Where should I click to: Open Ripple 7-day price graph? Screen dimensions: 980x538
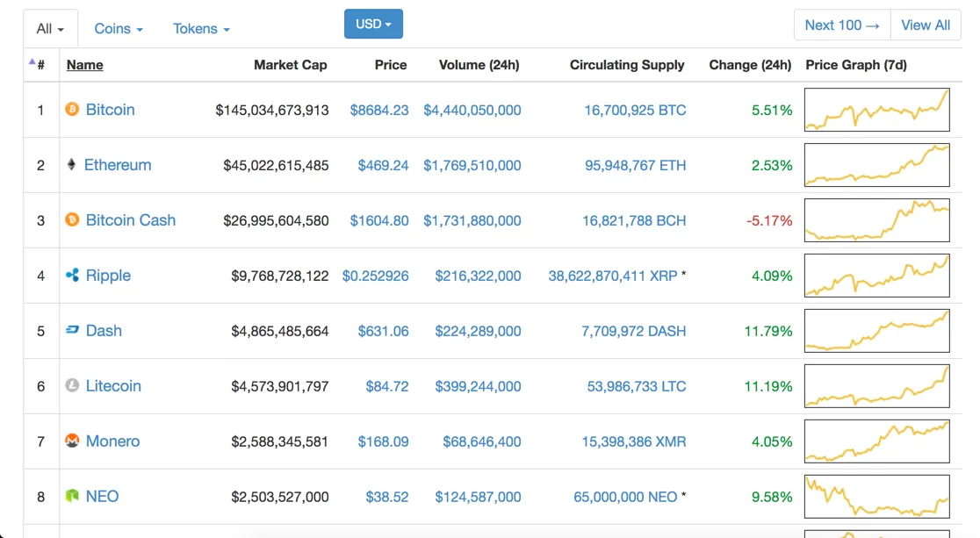tap(877, 276)
